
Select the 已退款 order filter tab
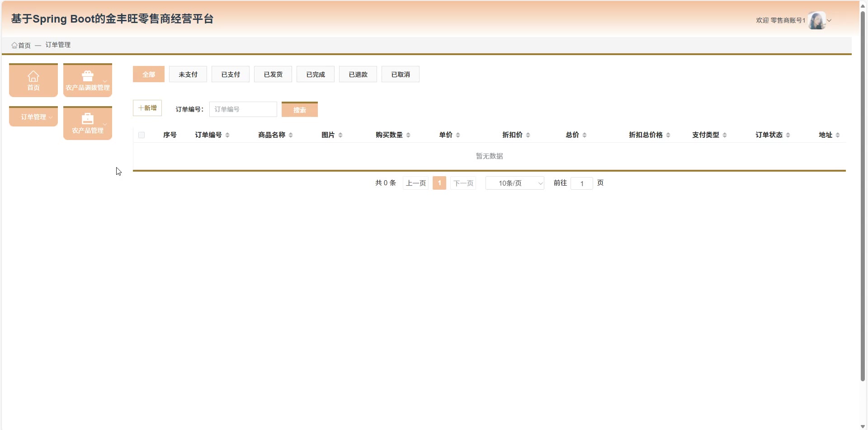click(358, 74)
